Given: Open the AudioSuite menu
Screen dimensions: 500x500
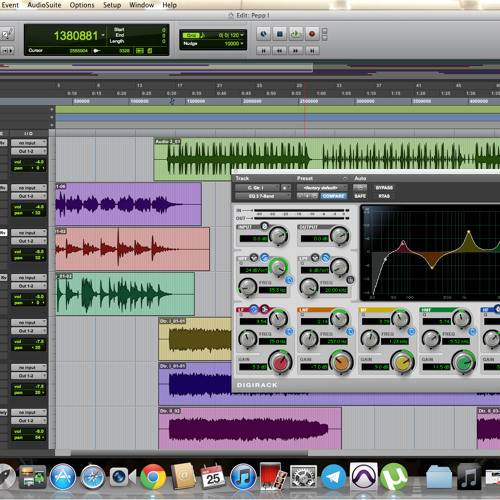Looking at the screenshot, I should (x=44, y=5).
